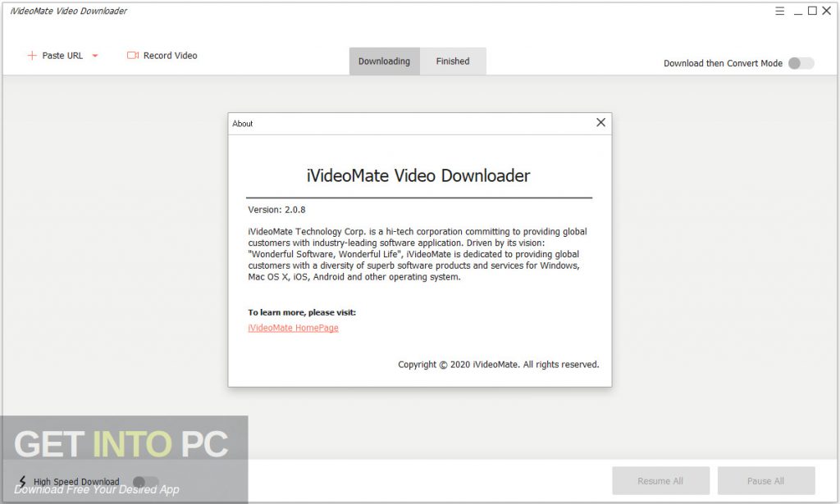Open the hamburger menu icon
The height and width of the screenshot is (504, 840).
780,11
